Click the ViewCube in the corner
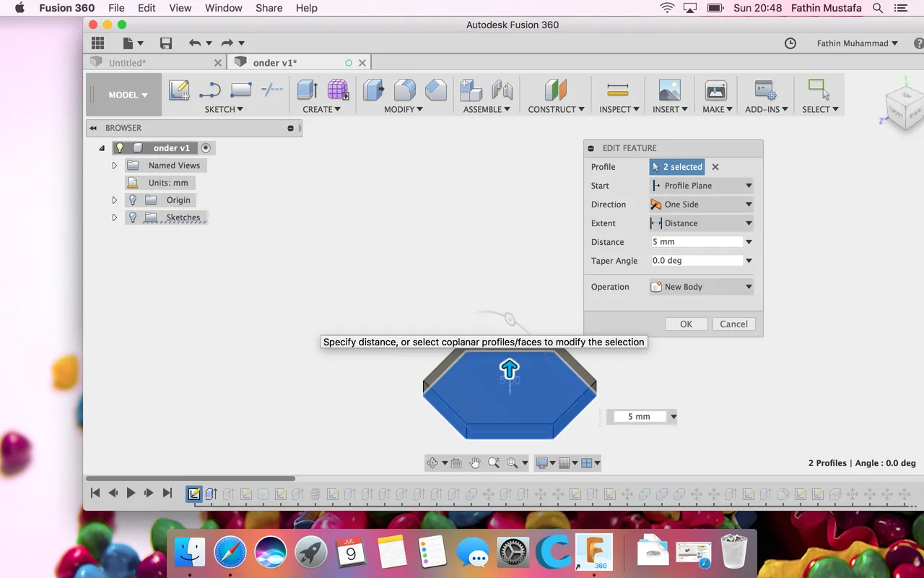924x578 pixels. [904, 108]
